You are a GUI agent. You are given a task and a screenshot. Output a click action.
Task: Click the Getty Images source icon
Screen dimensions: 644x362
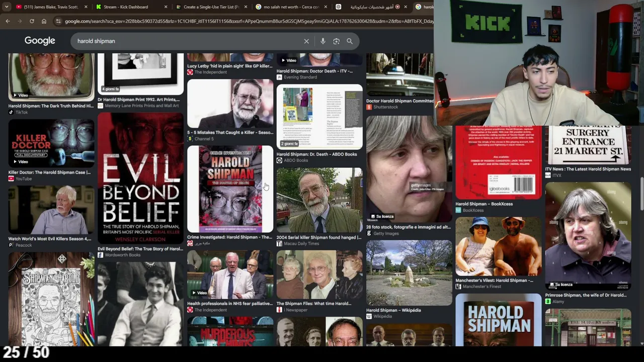(369, 233)
